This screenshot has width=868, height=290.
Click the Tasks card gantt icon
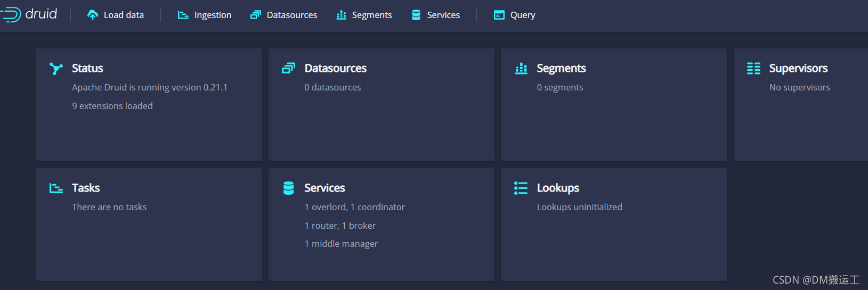coord(56,188)
